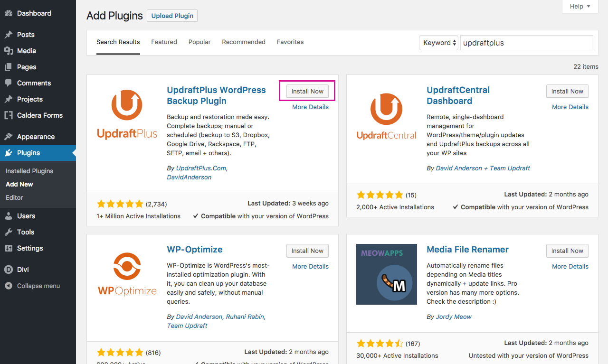Click author link UpdraftPlus.Com
The image size is (608, 364).
pos(201,168)
